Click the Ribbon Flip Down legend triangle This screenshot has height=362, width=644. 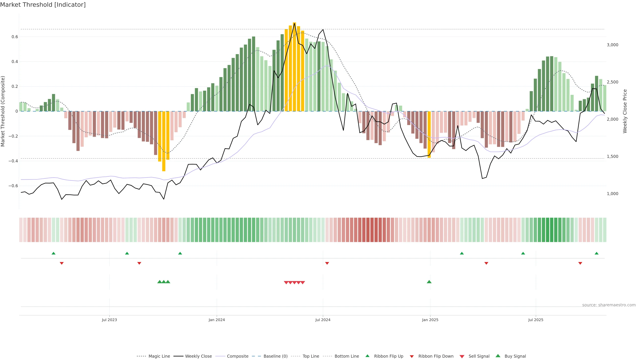[x=412, y=356]
